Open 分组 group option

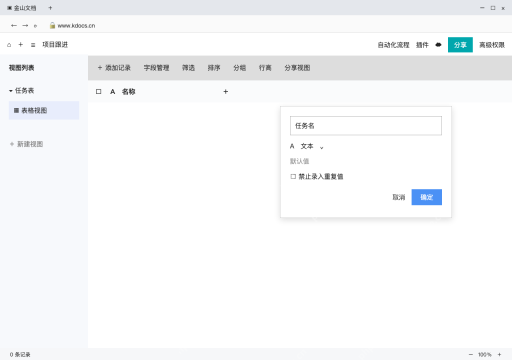[x=240, y=68]
